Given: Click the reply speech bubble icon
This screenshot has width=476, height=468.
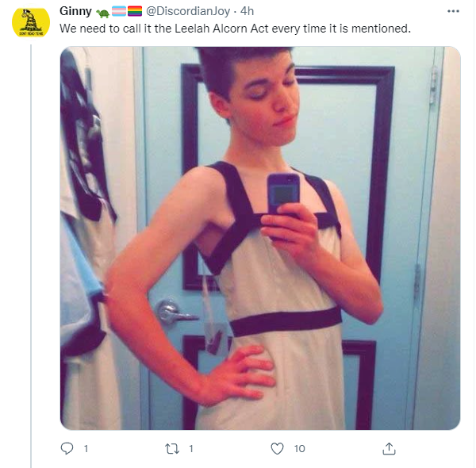Looking at the screenshot, I should coord(67,448).
